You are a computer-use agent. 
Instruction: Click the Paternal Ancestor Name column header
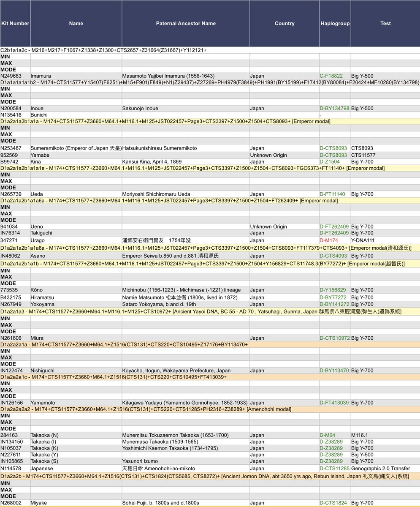(x=186, y=24)
